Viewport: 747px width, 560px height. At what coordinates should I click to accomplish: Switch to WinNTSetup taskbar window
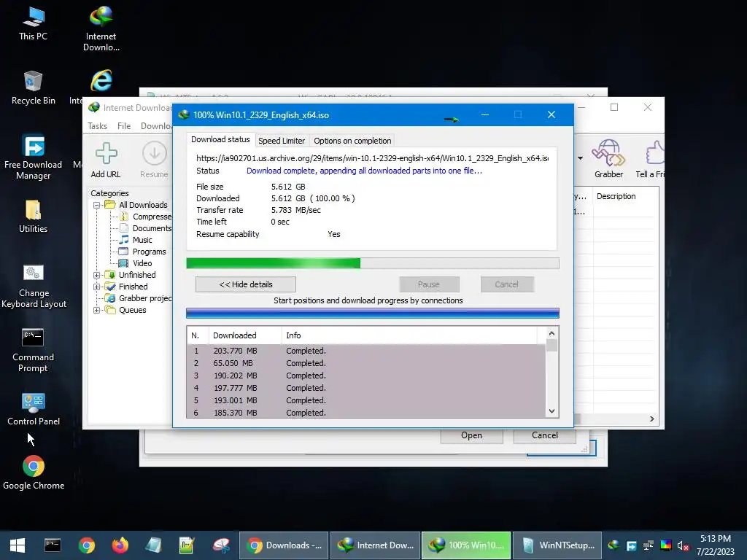pyautogui.click(x=557, y=545)
